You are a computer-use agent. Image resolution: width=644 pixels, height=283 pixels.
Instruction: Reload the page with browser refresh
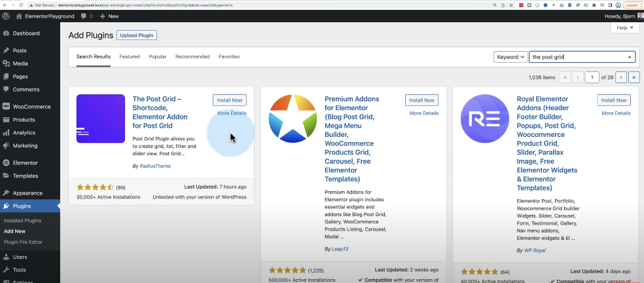(x=22, y=5)
